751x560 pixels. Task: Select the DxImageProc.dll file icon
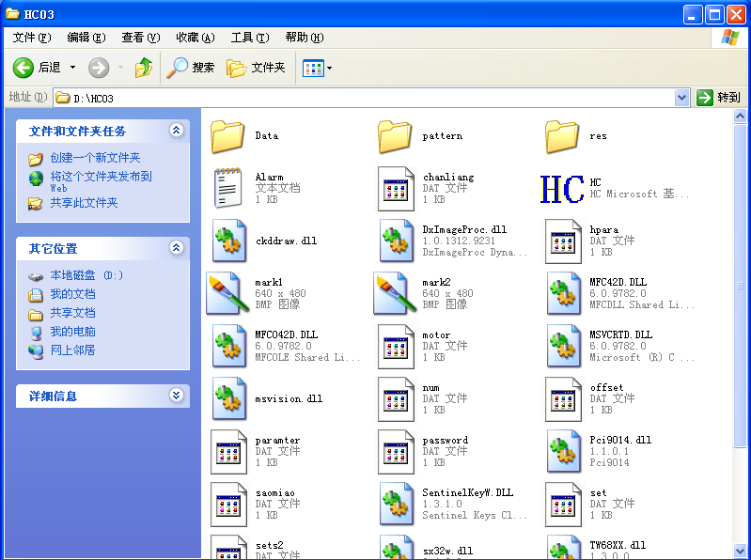[x=396, y=241]
